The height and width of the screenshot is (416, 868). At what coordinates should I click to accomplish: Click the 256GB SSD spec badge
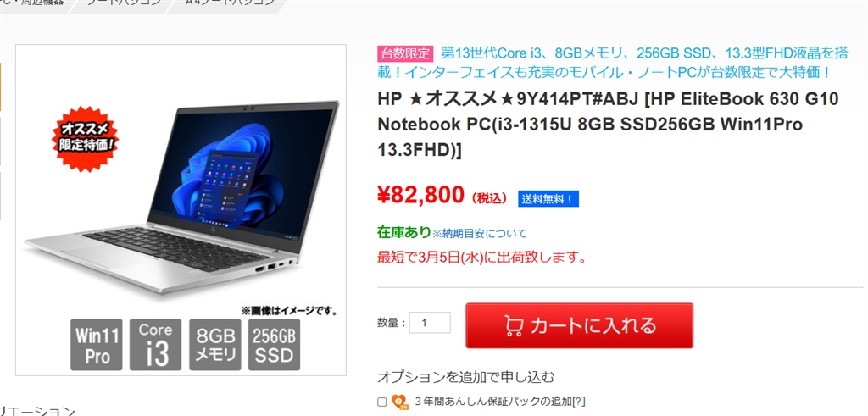(275, 345)
